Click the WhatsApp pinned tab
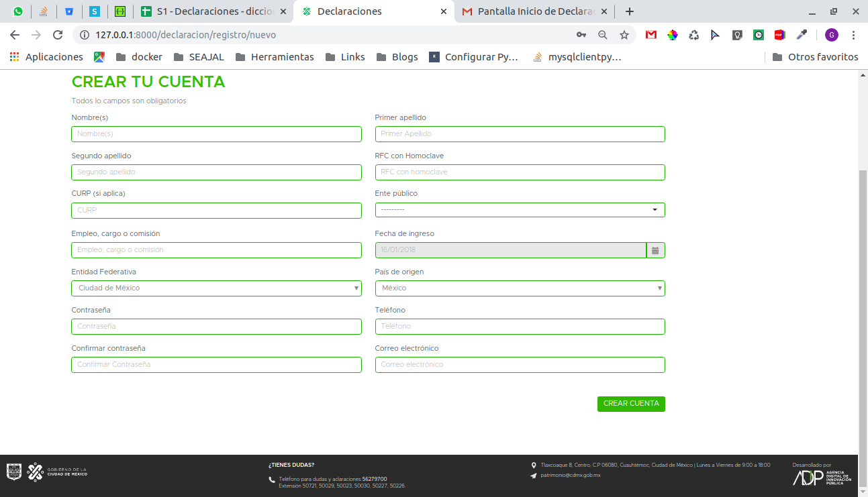This screenshot has height=497, width=868. [x=18, y=11]
